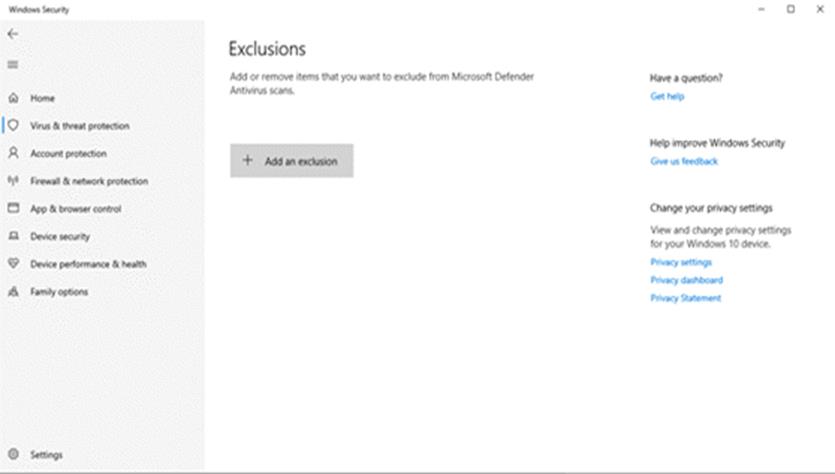Open the Get help link
Image resolution: width=835 pixels, height=474 pixels.
(667, 97)
